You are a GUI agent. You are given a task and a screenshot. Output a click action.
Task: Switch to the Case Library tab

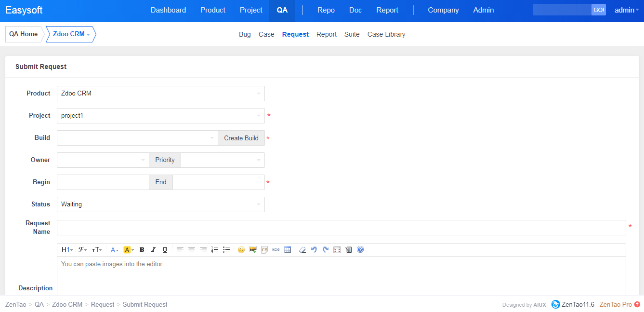[x=386, y=34]
